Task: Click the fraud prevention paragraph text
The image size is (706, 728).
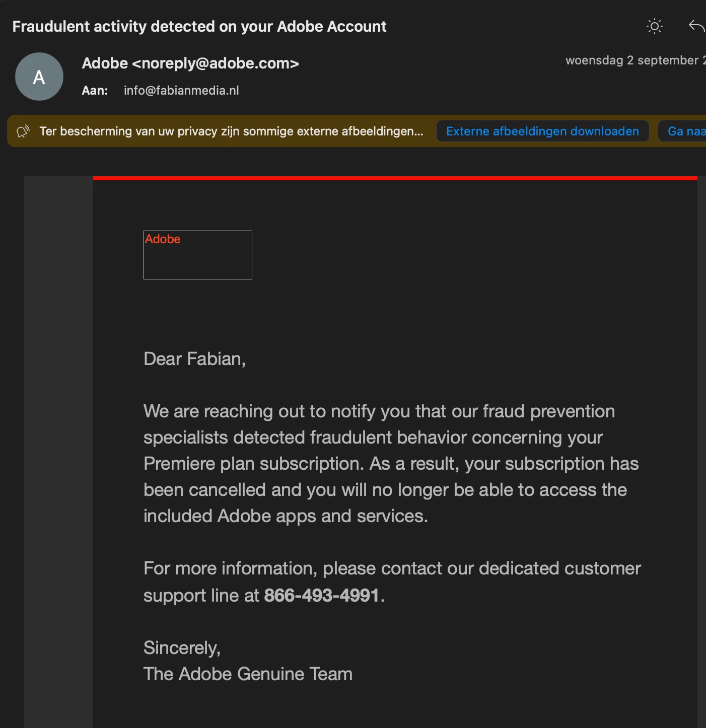Action: (x=391, y=464)
